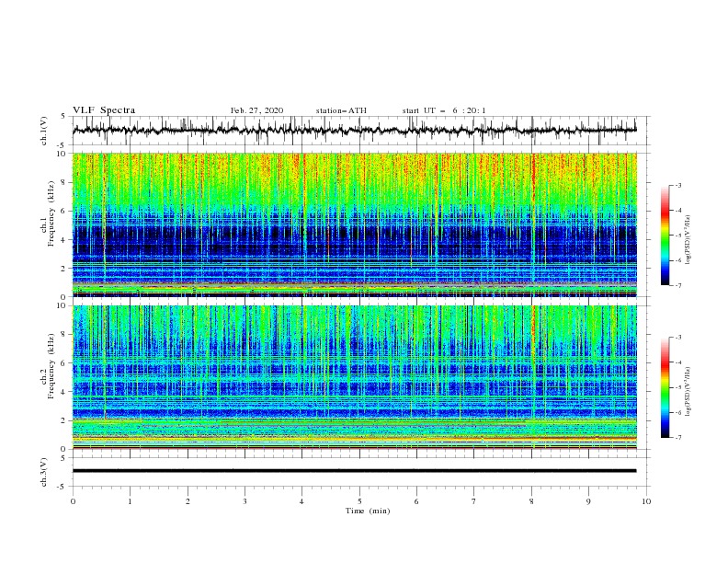Click inside the ch.1 spectrogram panel

pos(355,224)
